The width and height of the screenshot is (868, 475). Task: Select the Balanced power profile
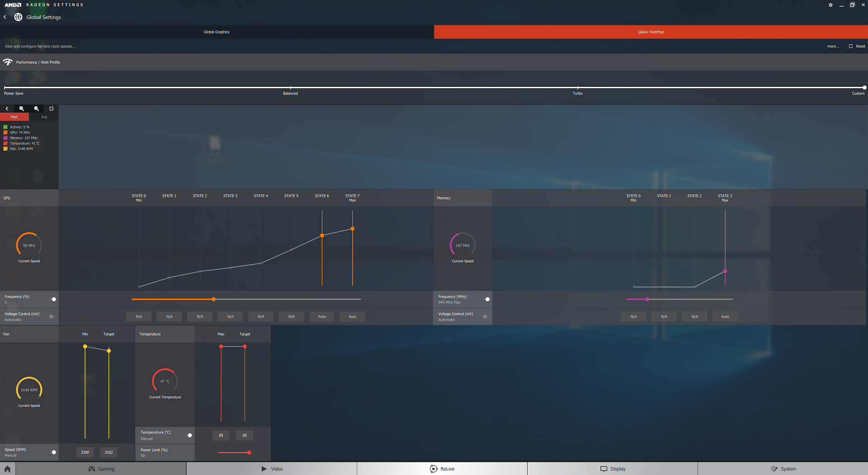(x=290, y=88)
